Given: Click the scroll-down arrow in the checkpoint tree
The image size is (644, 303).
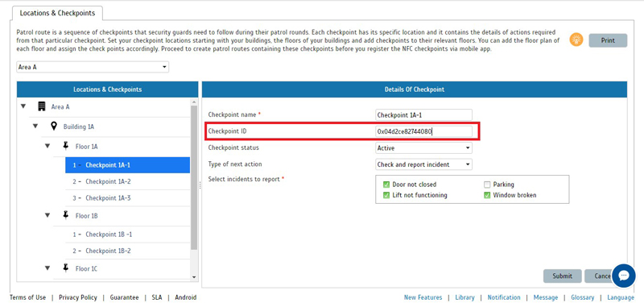Looking at the screenshot, I should pos(194,277).
